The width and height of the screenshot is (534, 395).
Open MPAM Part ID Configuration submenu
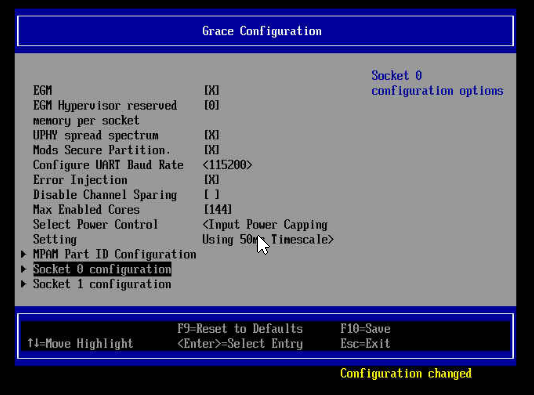114,254
